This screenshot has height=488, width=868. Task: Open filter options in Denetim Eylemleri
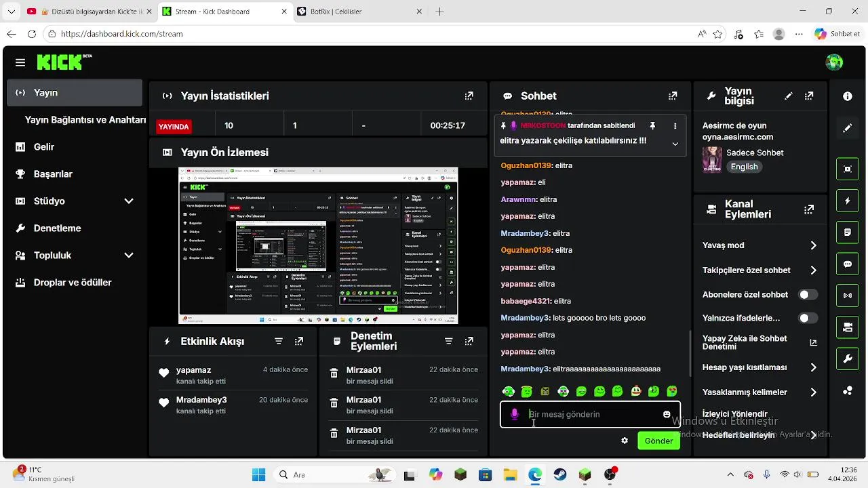coord(448,342)
